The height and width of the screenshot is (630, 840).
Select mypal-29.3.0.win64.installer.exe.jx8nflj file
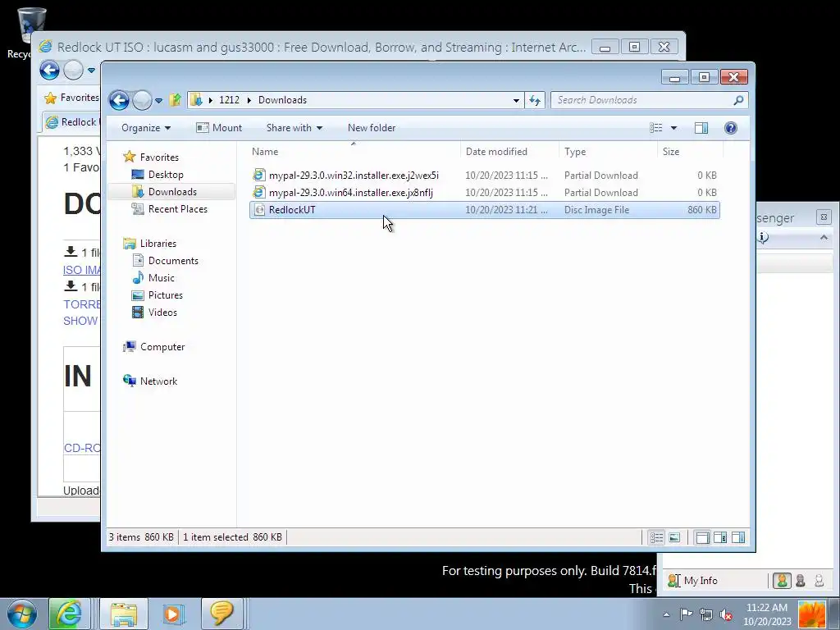point(484,192)
